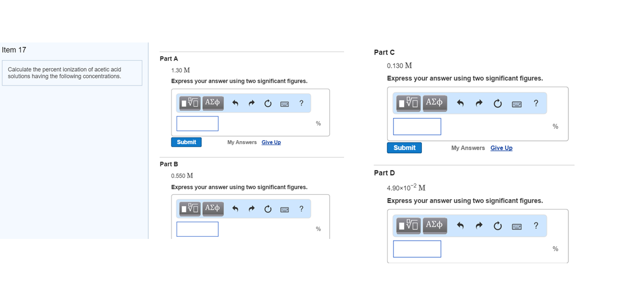The image size is (644, 293).
Task: Open math template tool in Part A
Action: pyautogui.click(x=190, y=103)
